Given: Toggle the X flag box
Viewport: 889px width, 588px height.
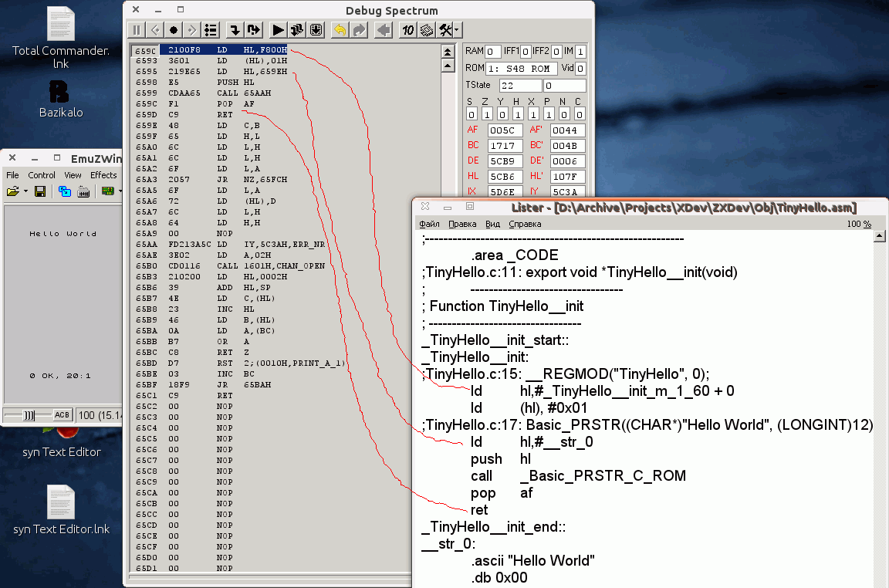Looking at the screenshot, I should 533,114.
